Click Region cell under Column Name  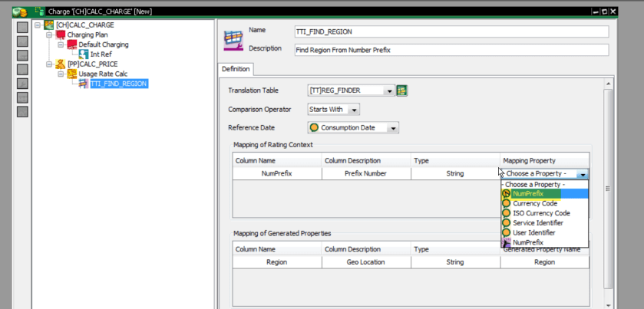pyautogui.click(x=277, y=262)
